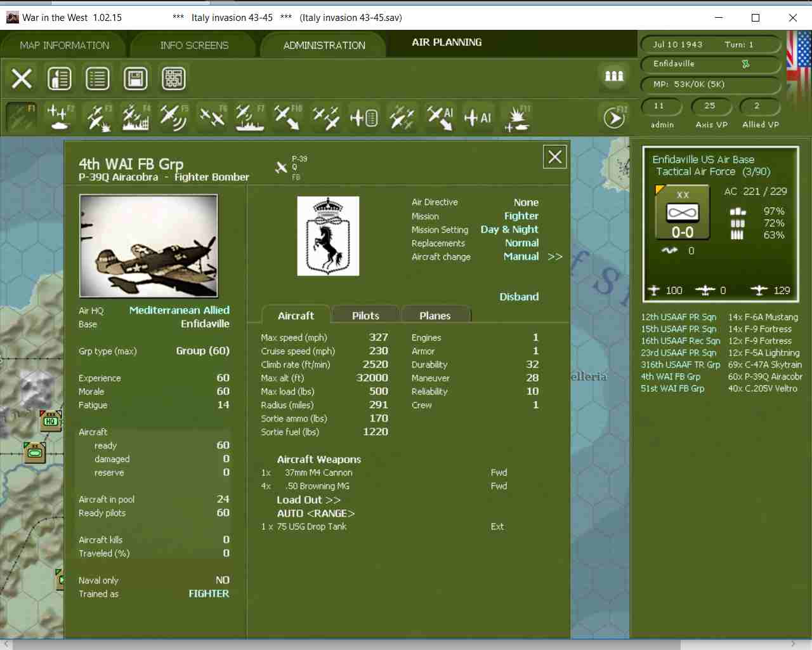The height and width of the screenshot is (650, 812).
Task: Click the F12 end turn arrow icon
Action: pyautogui.click(x=614, y=117)
